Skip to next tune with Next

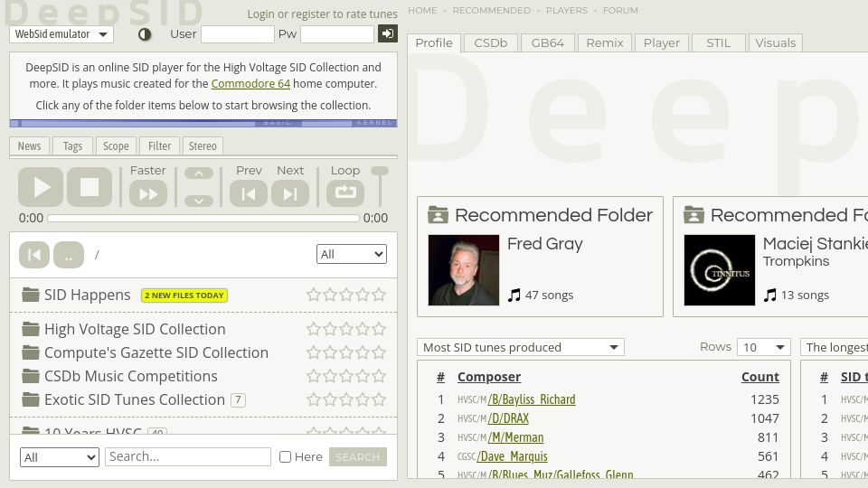290,193
